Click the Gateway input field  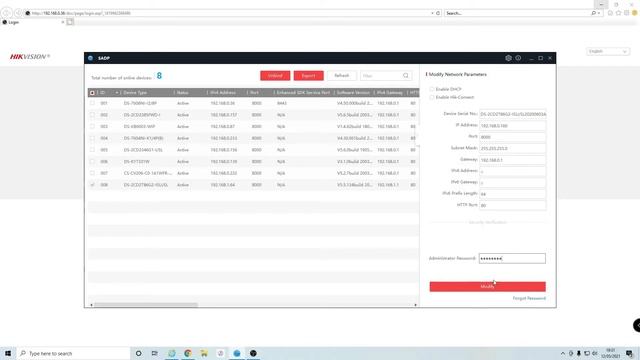click(512, 160)
